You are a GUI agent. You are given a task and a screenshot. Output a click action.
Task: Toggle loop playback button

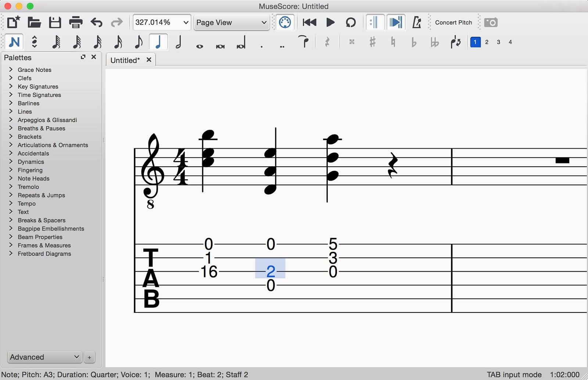[351, 22]
